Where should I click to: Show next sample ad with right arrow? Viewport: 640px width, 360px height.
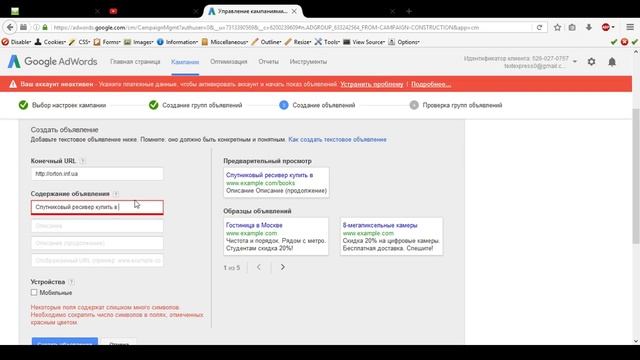(x=282, y=267)
